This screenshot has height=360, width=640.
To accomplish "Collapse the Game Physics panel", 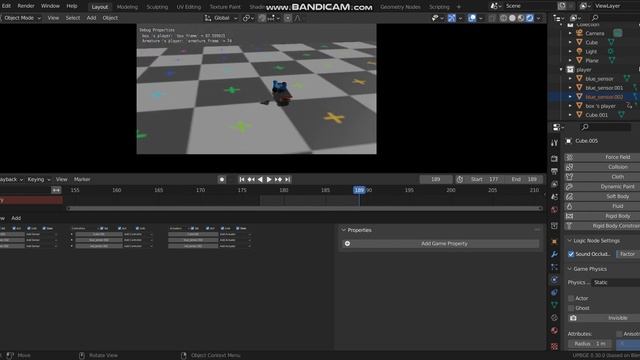I will coord(570,269).
